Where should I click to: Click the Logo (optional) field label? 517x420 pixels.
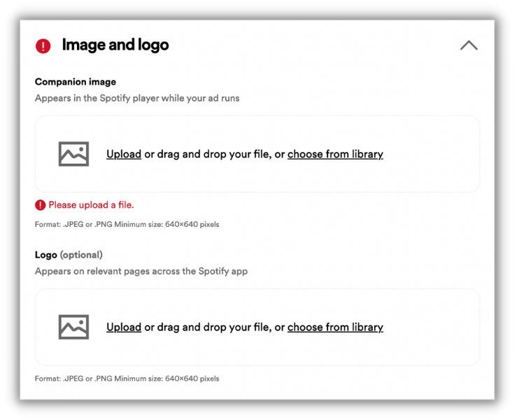click(x=69, y=255)
